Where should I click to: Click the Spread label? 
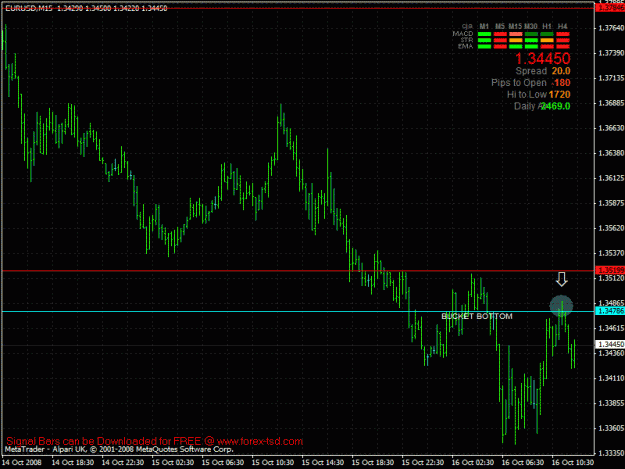[x=531, y=71]
